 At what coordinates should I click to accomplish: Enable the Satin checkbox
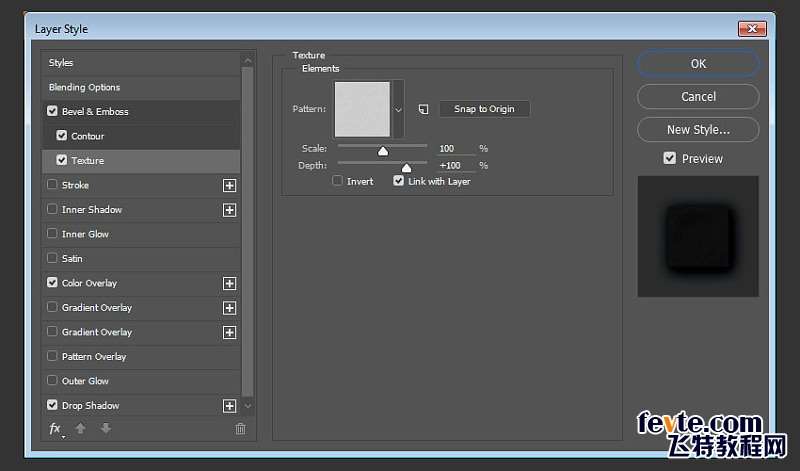52,258
